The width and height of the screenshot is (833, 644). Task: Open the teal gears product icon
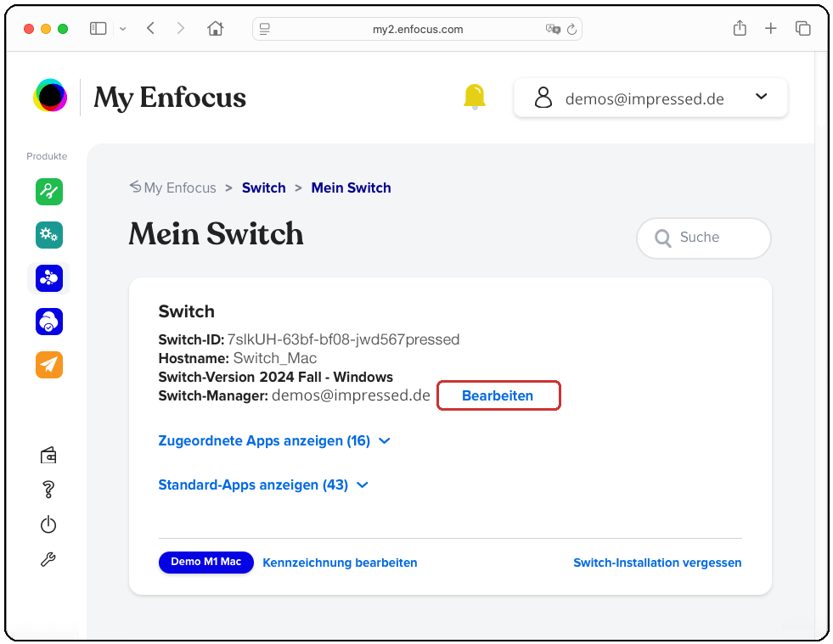pos(49,235)
